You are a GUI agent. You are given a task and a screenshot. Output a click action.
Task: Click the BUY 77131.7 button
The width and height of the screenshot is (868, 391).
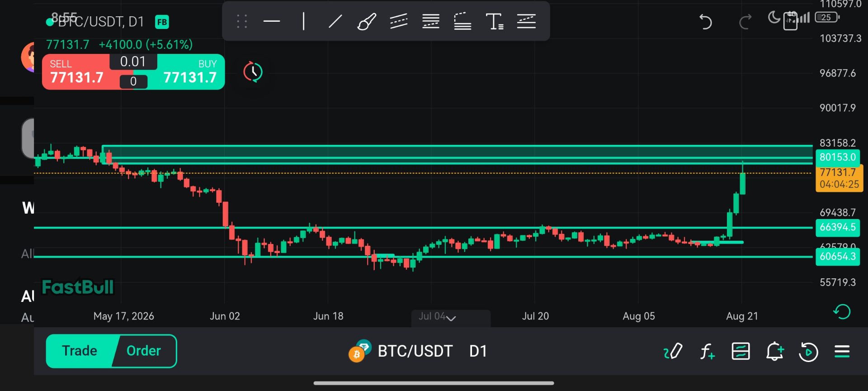190,72
